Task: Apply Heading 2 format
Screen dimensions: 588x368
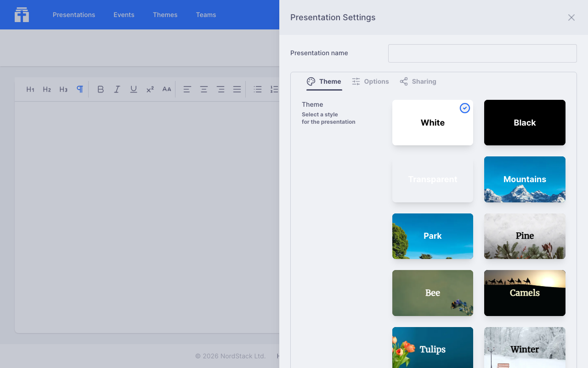Action: pyautogui.click(x=47, y=89)
